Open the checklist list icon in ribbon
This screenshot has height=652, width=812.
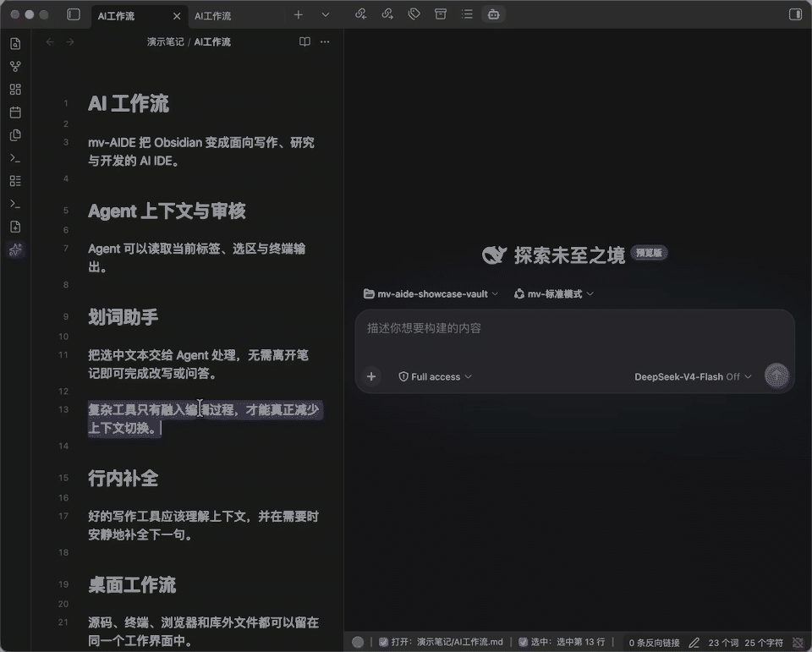(15, 181)
